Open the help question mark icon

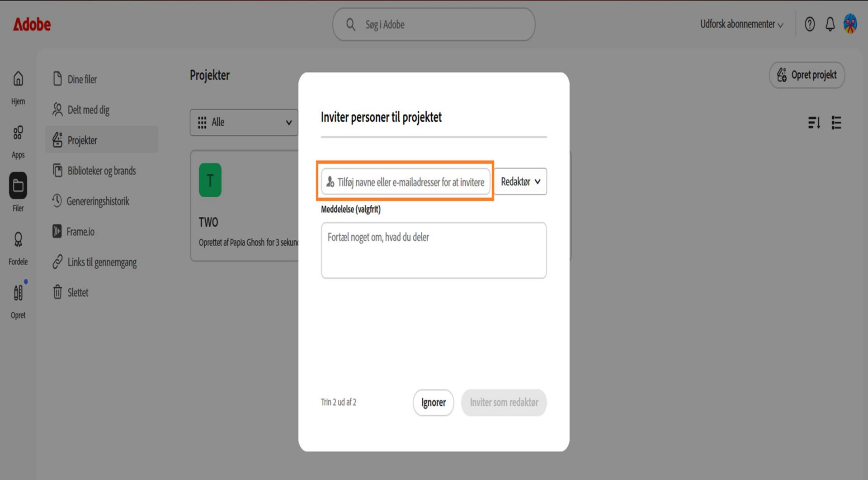pos(810,24)
